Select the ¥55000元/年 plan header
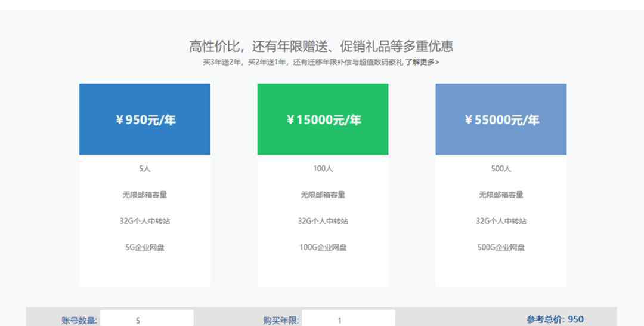The image size is (644, 326). tap(501, 119)
